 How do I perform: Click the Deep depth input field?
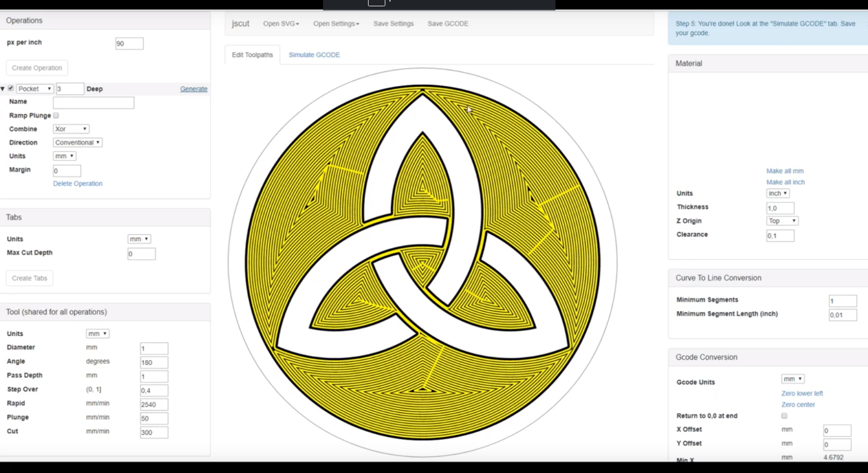[70, 89]
